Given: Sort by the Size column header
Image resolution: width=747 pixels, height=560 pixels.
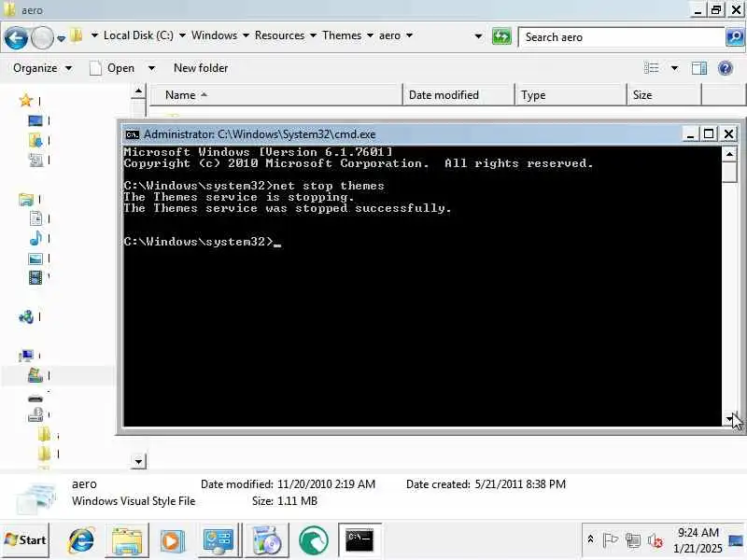Looking at the screenshot, I should coord(664,95).
